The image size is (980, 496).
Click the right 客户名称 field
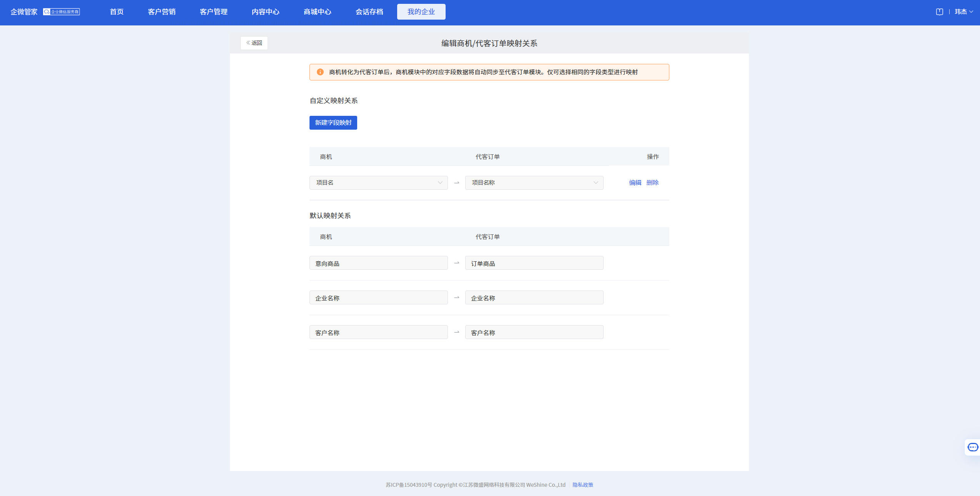click(x=534, y=332)
